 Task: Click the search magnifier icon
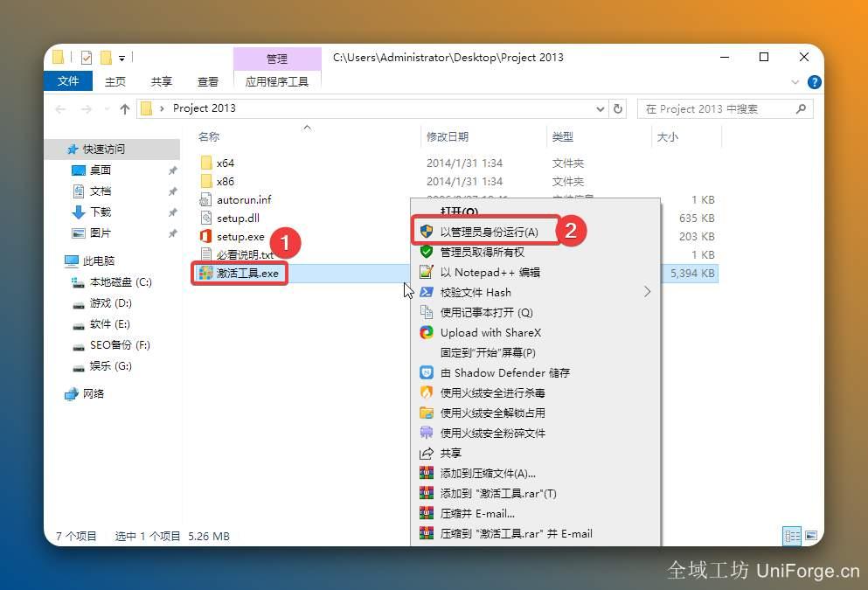click(x=801, y=109)
